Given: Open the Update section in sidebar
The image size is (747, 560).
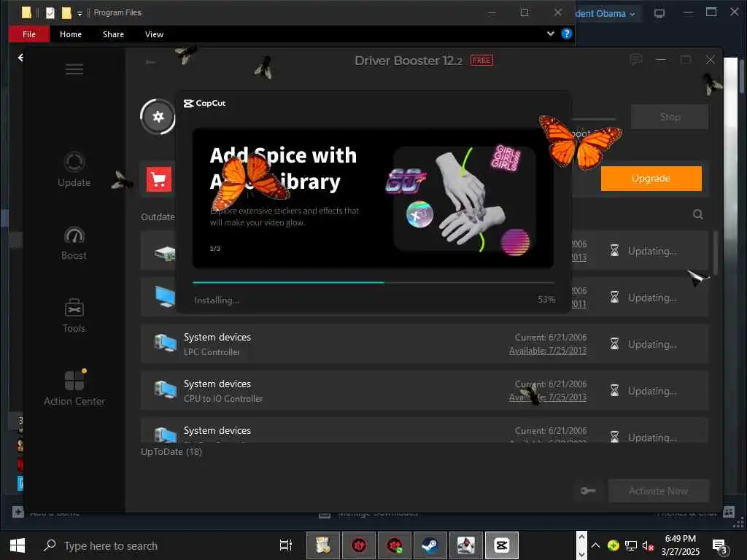Looking at the screenshot, I should click(x=74, y=170).
